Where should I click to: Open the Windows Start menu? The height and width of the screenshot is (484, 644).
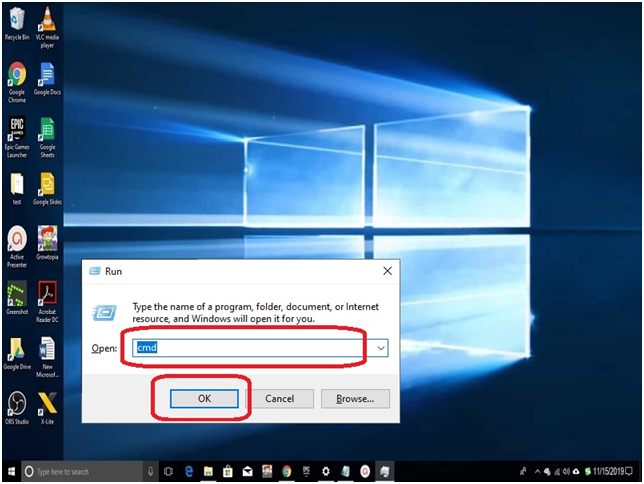pos(12,471)
